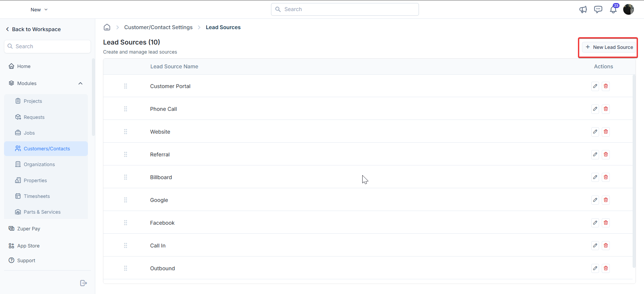
Task: Click the drag handle for Customer Portal
Action: (125, 86)
